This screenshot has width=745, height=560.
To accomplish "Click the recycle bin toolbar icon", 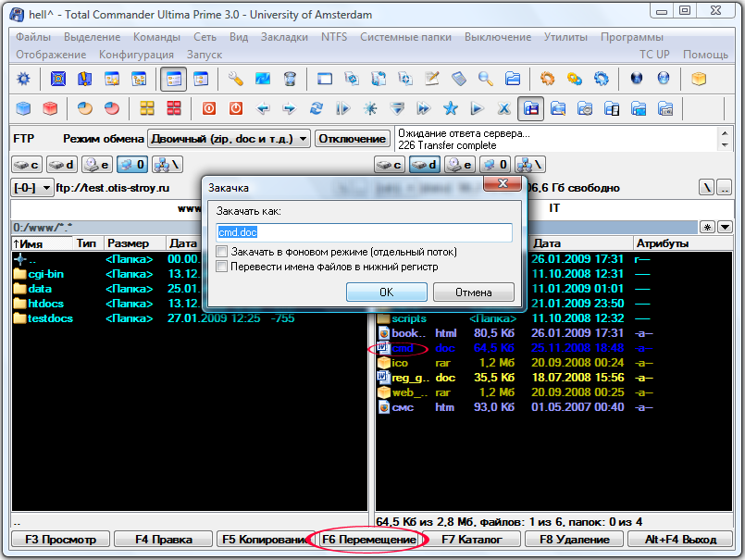I will (x=290, y=79).
